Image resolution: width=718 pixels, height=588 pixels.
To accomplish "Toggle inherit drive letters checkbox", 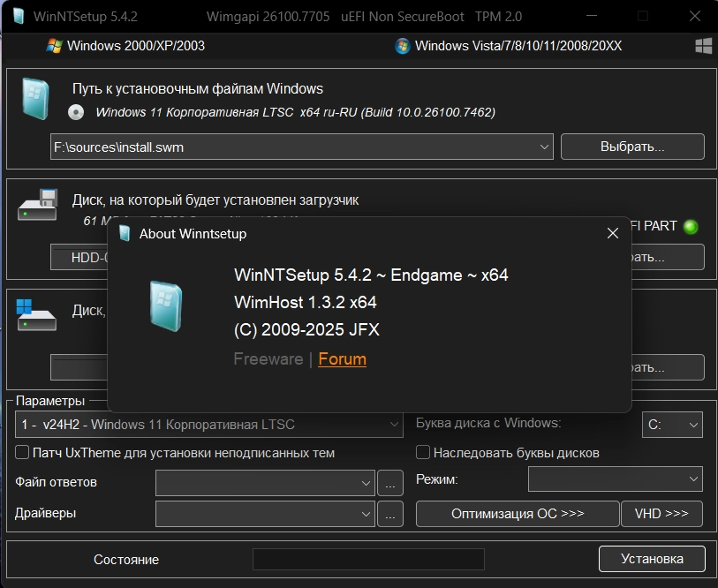I will [x=423, y=452].
